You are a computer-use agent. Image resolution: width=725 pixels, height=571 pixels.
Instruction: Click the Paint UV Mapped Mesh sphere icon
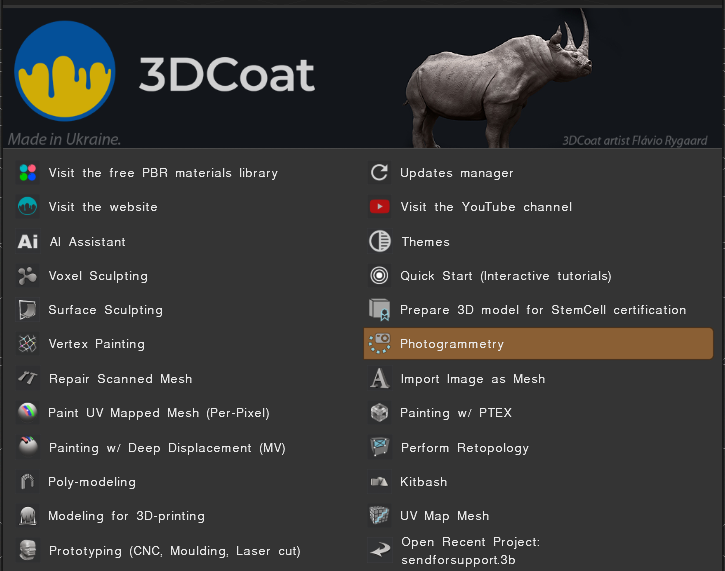[28, 412]
